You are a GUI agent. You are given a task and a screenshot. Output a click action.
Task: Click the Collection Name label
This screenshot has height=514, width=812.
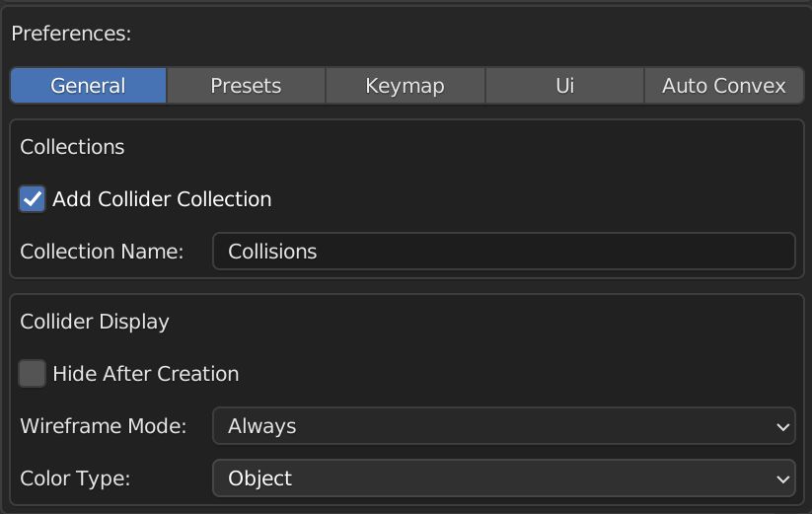click(102, 252)
